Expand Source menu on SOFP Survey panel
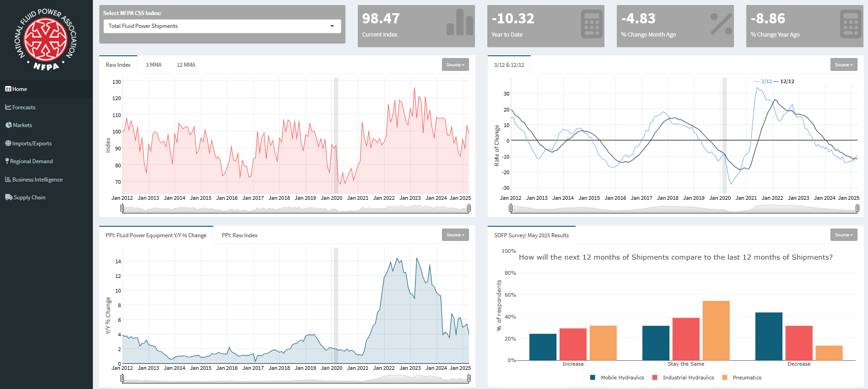Image resolution: width=868 pixels, height=389 pixels. pyautogui.click(x=843, y=235)
